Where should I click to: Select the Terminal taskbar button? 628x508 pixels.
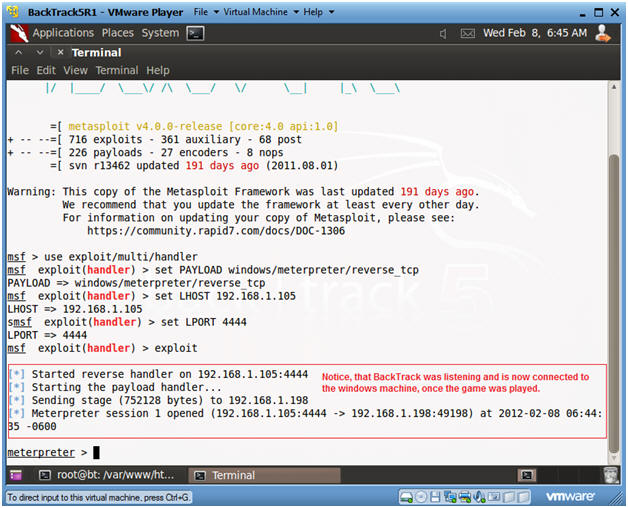point(264,475)
